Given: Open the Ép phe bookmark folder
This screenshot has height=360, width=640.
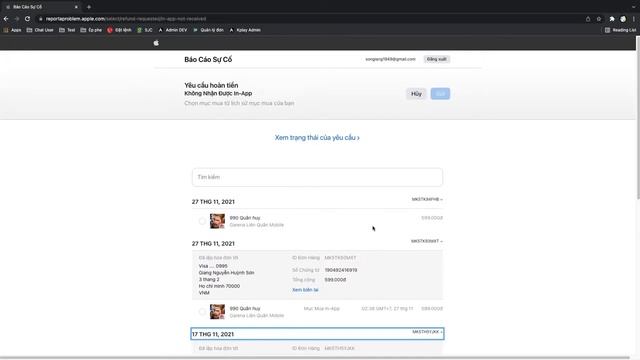Looking at the screenshot, I should (x=91, y=30).
